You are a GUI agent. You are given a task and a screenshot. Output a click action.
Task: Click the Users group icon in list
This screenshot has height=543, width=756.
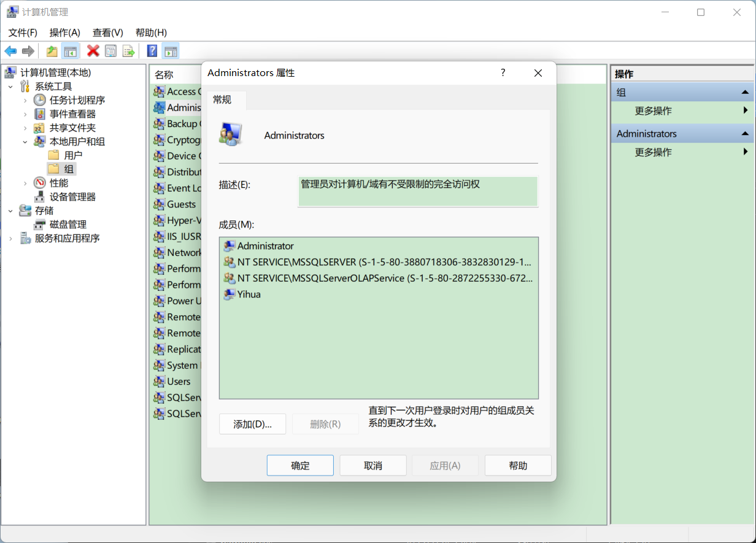(x=159, y=381)
